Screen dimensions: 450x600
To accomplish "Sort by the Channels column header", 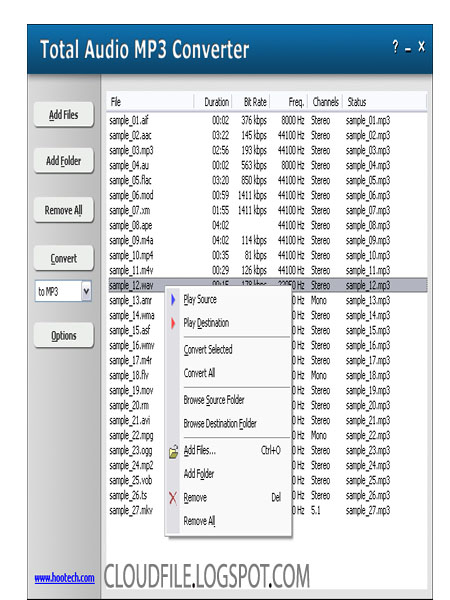I will tap(325, 102).
